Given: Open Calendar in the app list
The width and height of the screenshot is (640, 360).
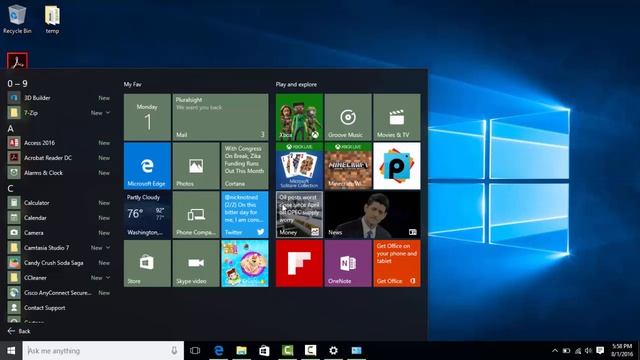Looking at the screenshot, I should pyautogui.click(x=59, y=218).
